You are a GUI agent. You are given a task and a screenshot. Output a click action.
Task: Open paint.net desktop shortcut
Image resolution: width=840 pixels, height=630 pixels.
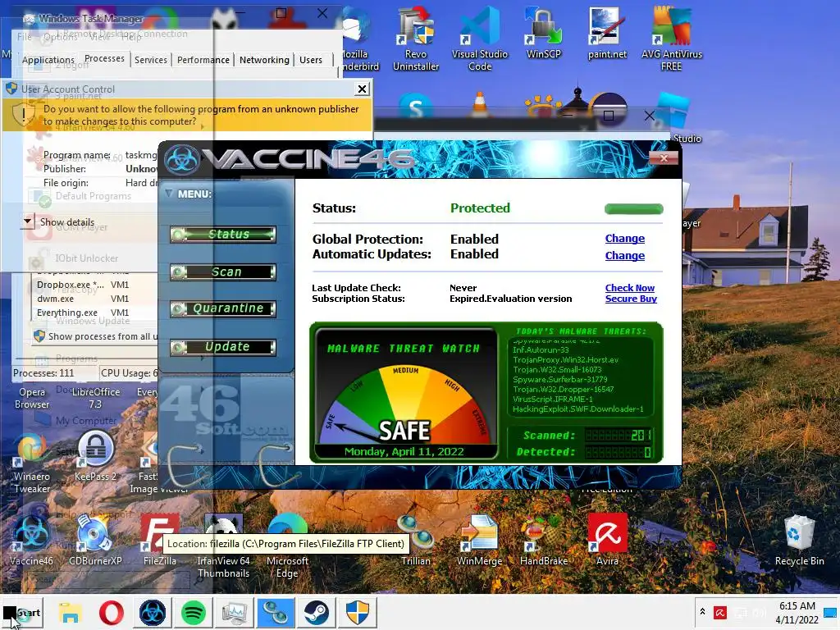pos(607,33)
